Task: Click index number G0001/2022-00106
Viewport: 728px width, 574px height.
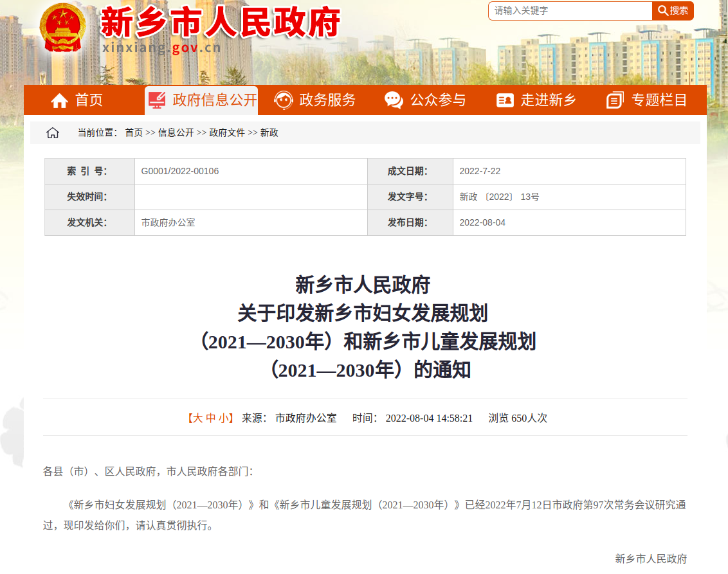Action: pyautogui.click(x=180, y=171)
